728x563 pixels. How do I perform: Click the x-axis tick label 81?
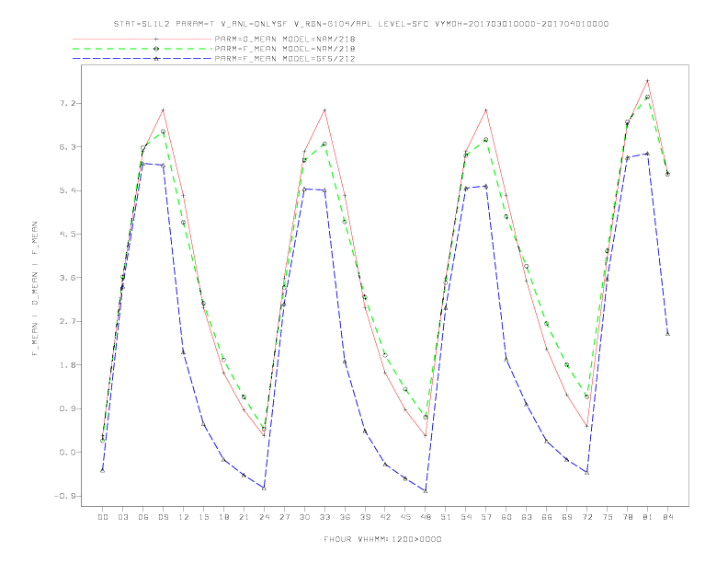648,517
